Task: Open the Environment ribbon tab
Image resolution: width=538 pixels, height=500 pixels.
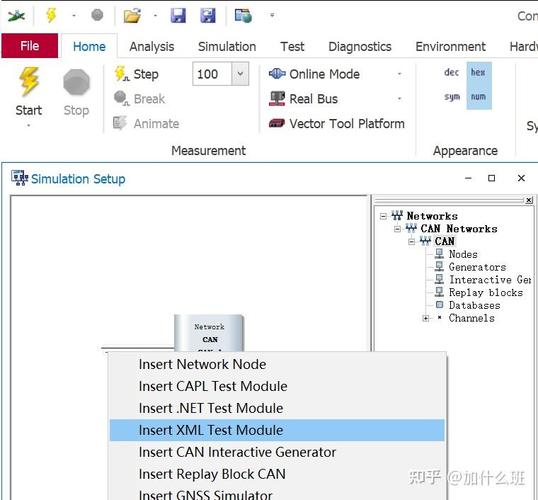Action: 450,47
